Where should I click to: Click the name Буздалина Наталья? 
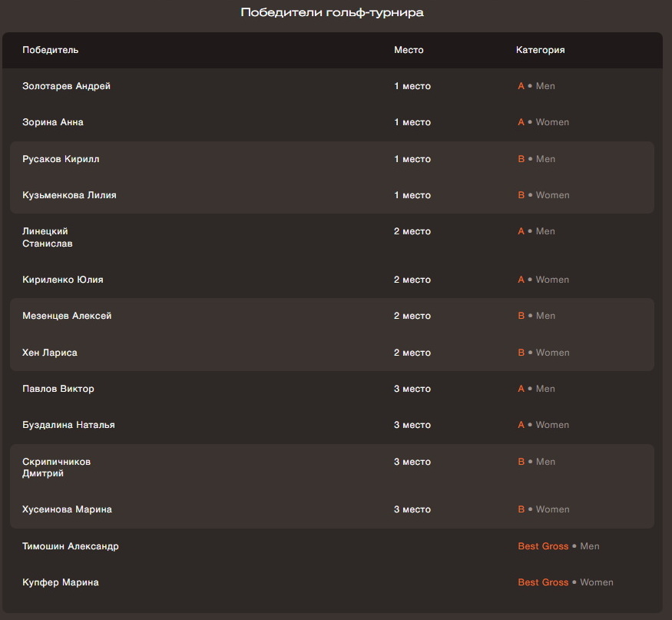(x=68, y=425)
